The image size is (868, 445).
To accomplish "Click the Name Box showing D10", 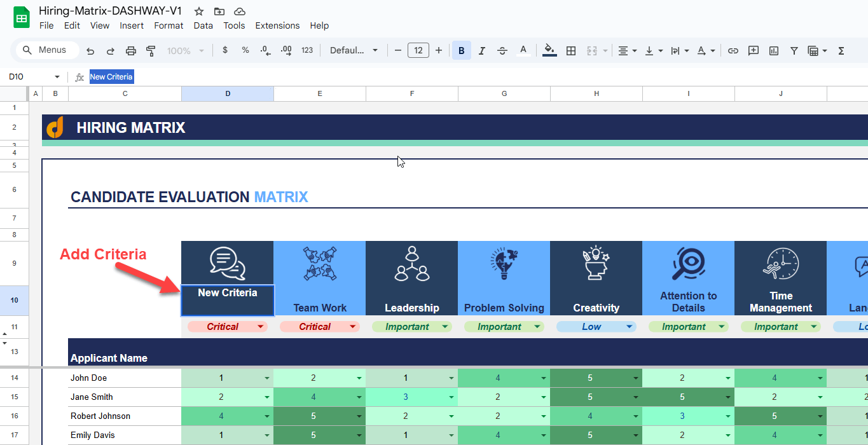I will (x=34, y=77).
